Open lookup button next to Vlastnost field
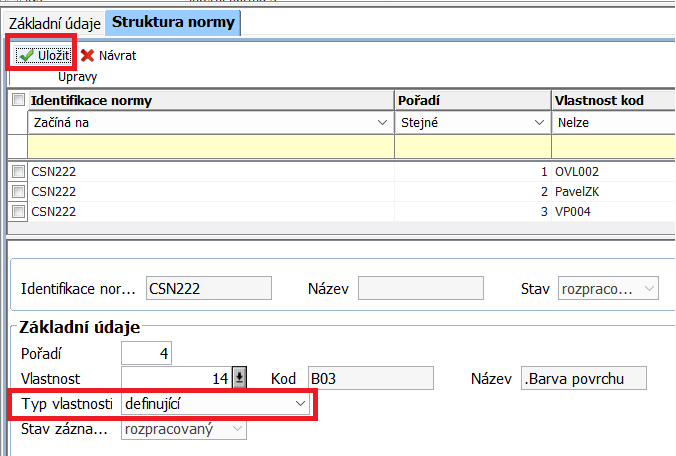 point(239,377)
